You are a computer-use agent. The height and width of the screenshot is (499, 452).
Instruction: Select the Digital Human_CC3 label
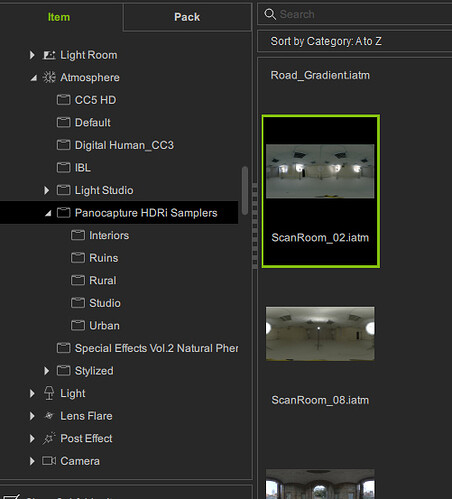tap(124, 145)
